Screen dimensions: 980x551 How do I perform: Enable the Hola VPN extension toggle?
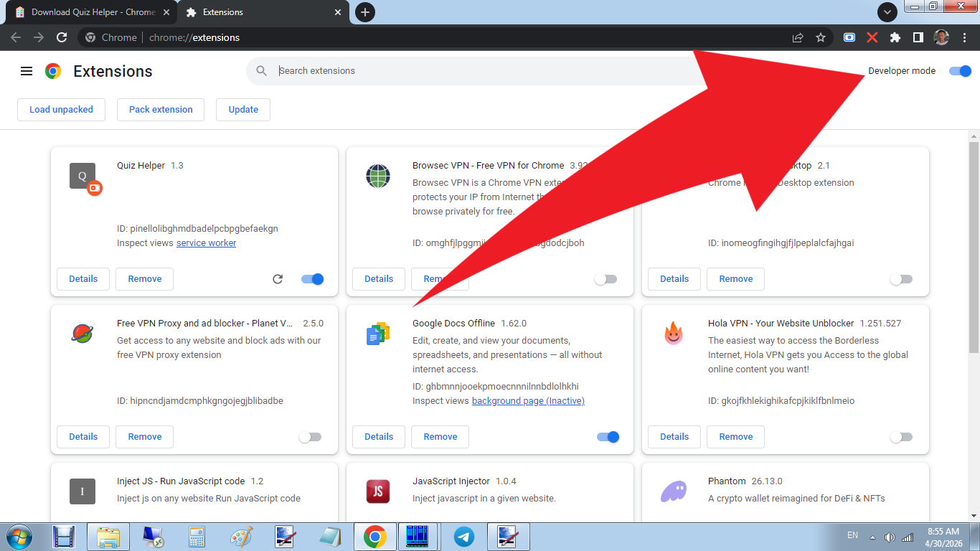pos(901,437)
